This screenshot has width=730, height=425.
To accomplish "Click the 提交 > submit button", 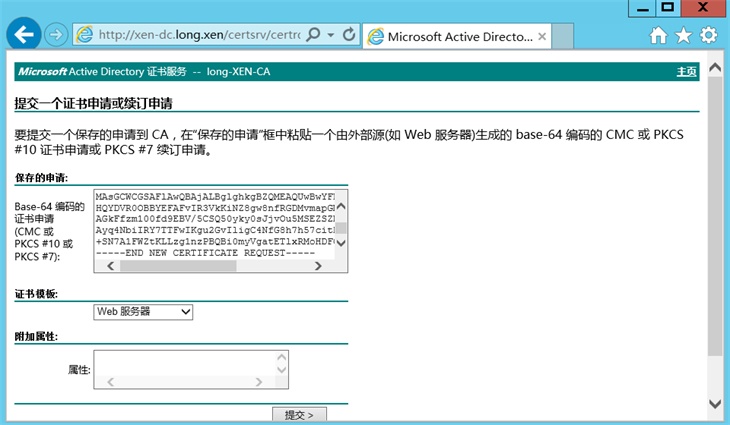I will (299, 414).
